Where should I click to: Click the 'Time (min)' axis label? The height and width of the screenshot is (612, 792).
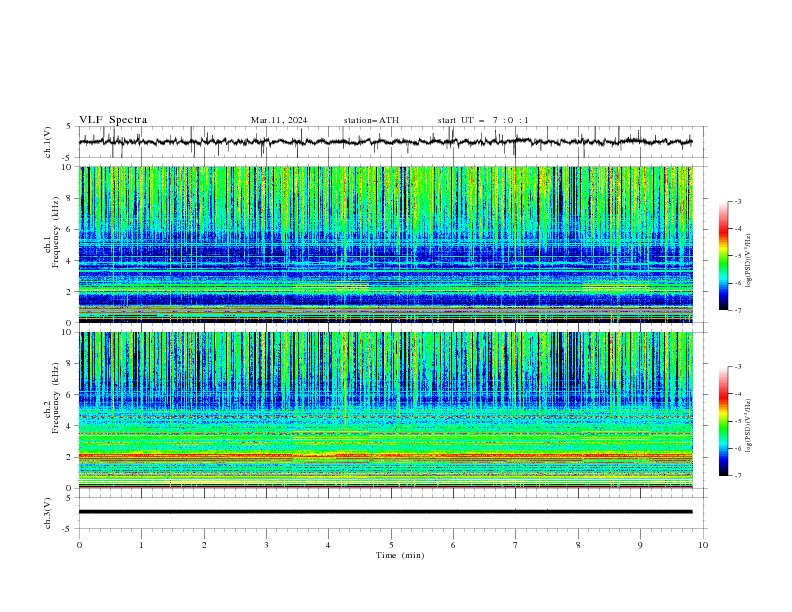(x=400, y=555)
